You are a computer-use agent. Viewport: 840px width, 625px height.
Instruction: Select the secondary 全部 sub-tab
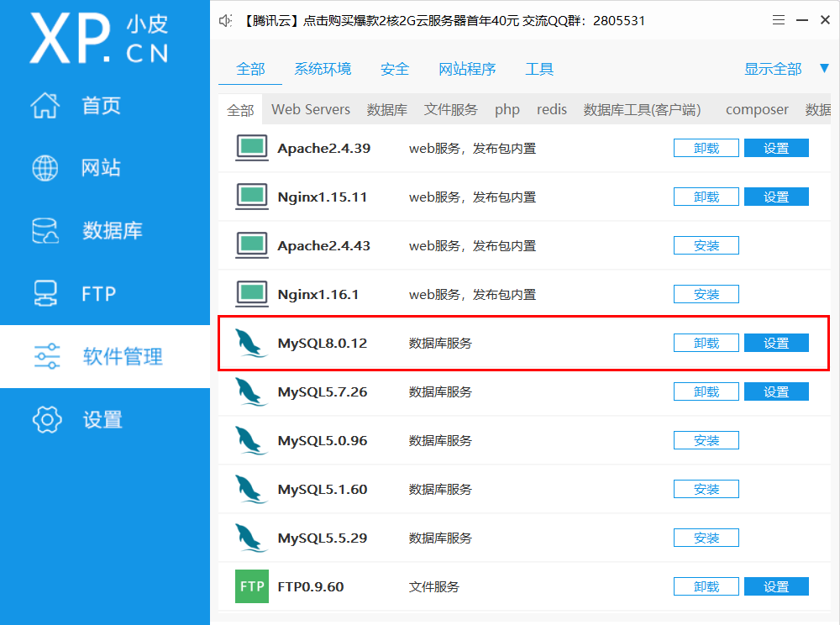[240, 110]
